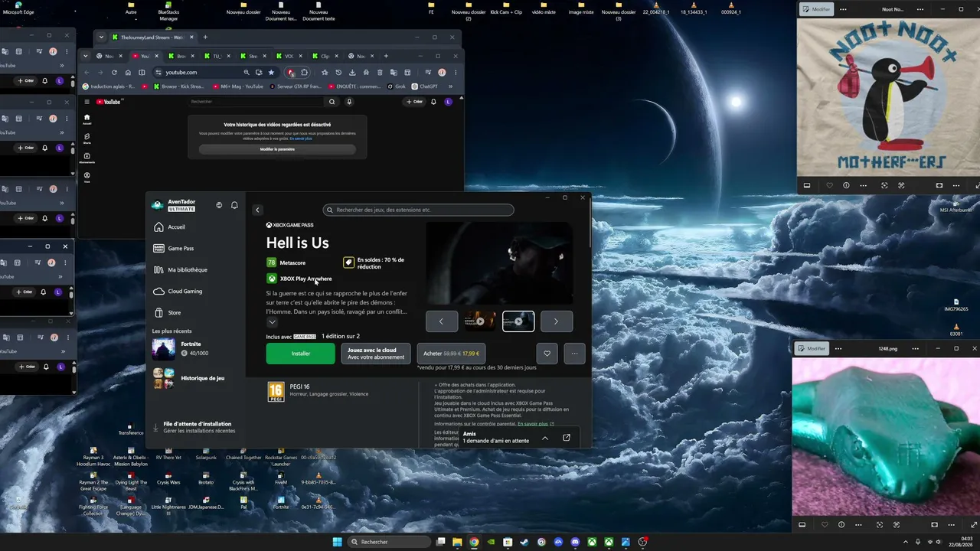The height and width of the screenshot is (551, 980).
Task: Open Accueil in the Xbox sidebar
Action: [194, 227]
